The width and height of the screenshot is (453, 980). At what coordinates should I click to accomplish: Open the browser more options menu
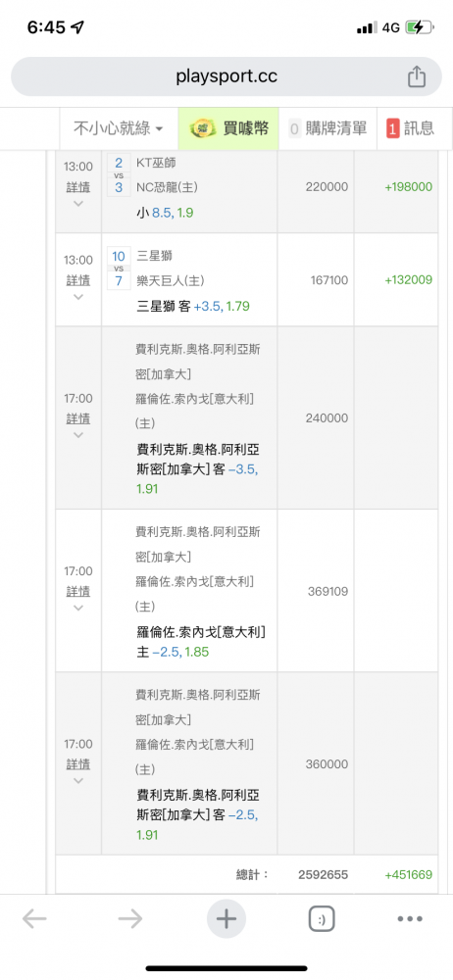tap(411, 919)
